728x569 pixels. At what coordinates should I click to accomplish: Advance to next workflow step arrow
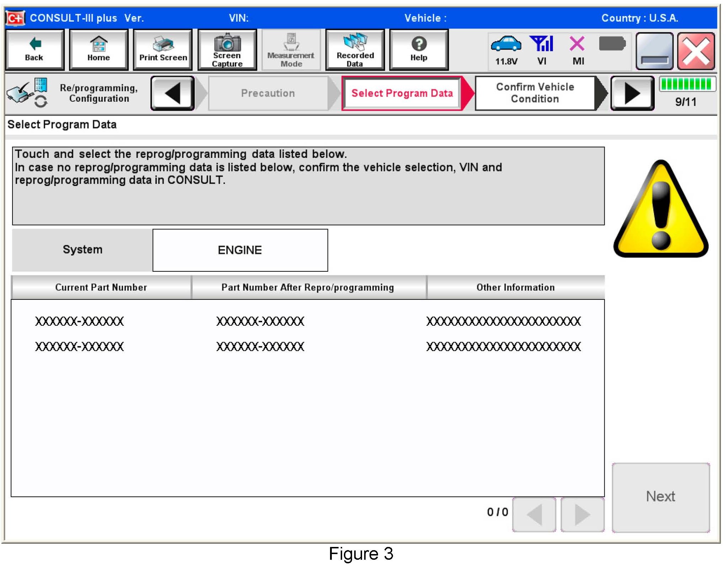click(x=632, y=93)
